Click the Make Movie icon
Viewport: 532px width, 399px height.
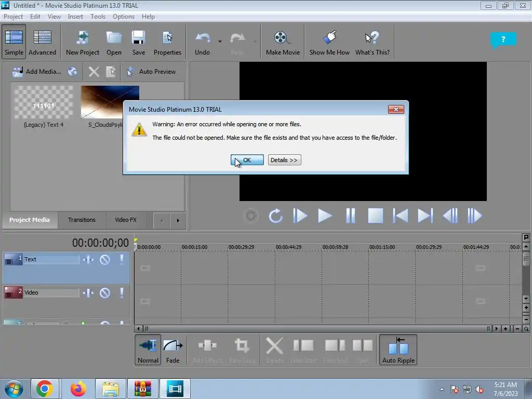(283, 42)
